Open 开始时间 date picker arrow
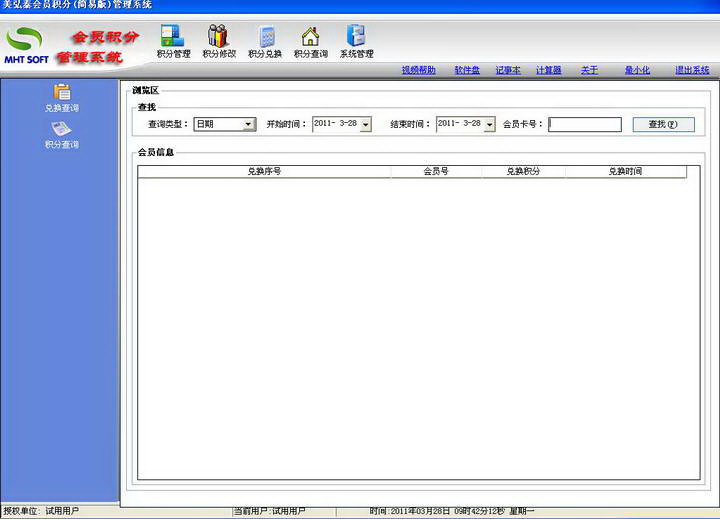This screenshot has width=720, height=519. tap(366, 124)
